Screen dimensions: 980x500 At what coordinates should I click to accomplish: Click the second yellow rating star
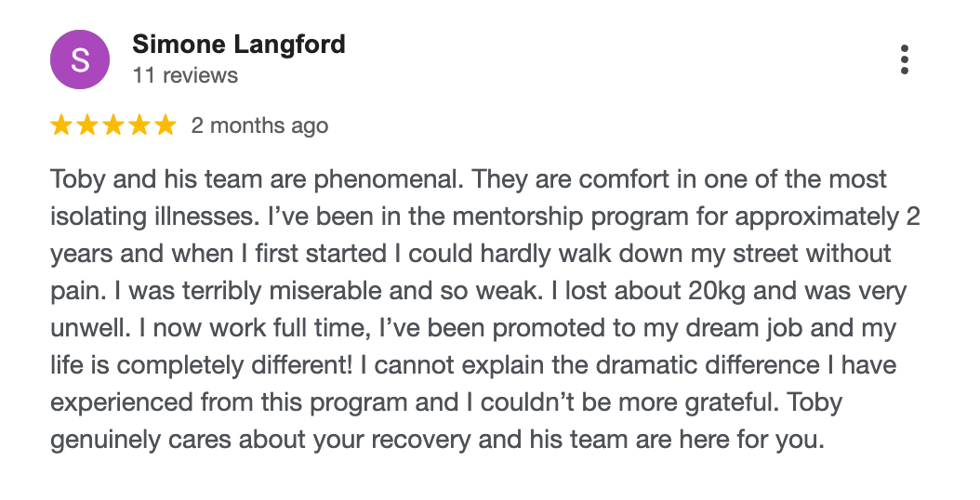tap(88, 125)
